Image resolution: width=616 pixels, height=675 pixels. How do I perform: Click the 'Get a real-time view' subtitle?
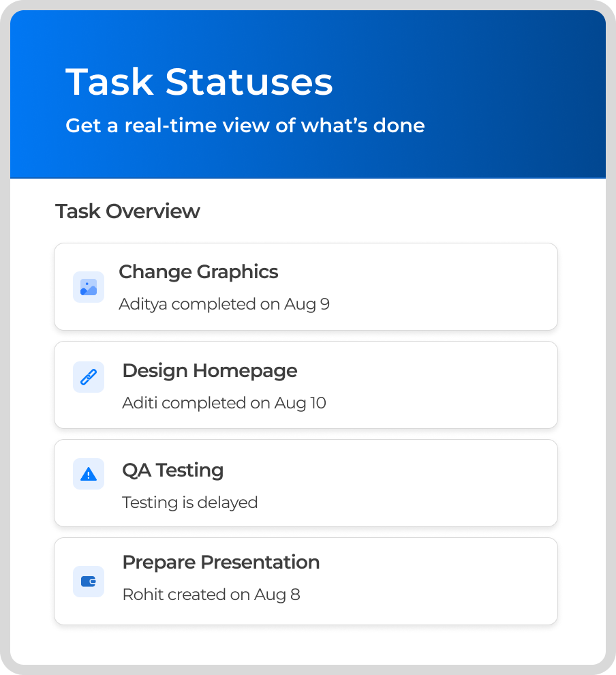pos(245,125)
